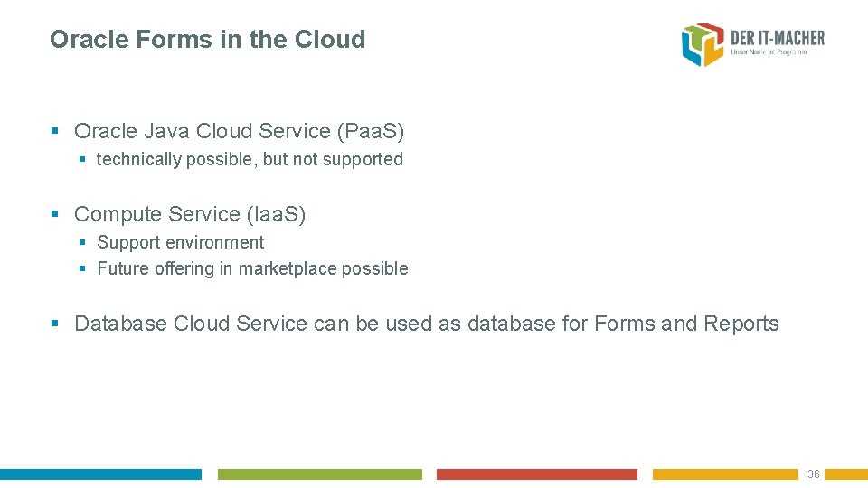The image size is (868, 488).
Task: Click the blue footer color bar
Action: coord(100,474)
